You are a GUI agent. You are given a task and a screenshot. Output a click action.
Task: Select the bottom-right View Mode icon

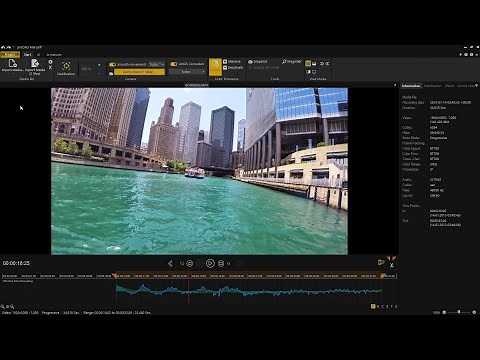tap(314, 72)
